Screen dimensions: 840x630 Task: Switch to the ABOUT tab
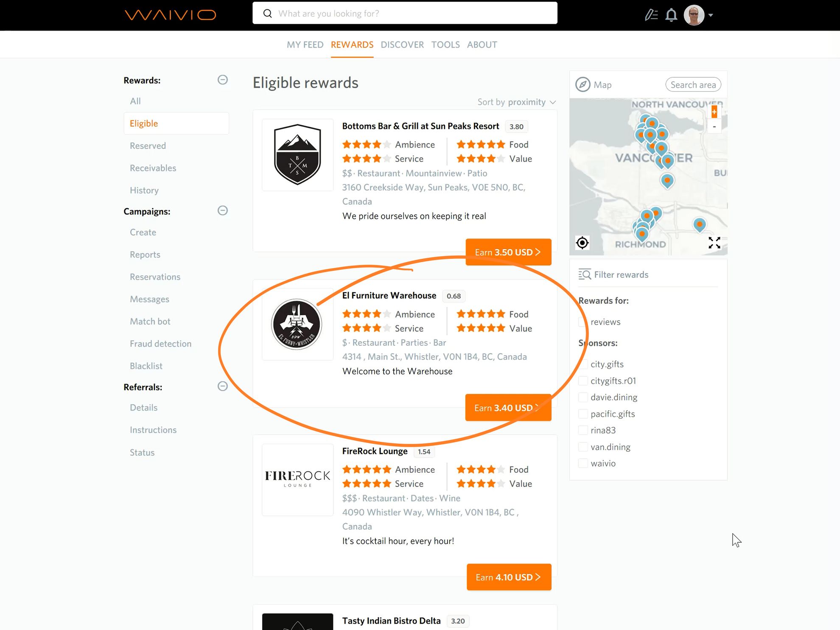482,45
